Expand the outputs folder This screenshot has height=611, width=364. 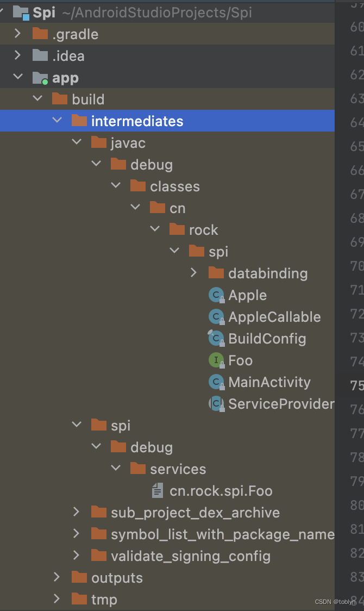57,577
